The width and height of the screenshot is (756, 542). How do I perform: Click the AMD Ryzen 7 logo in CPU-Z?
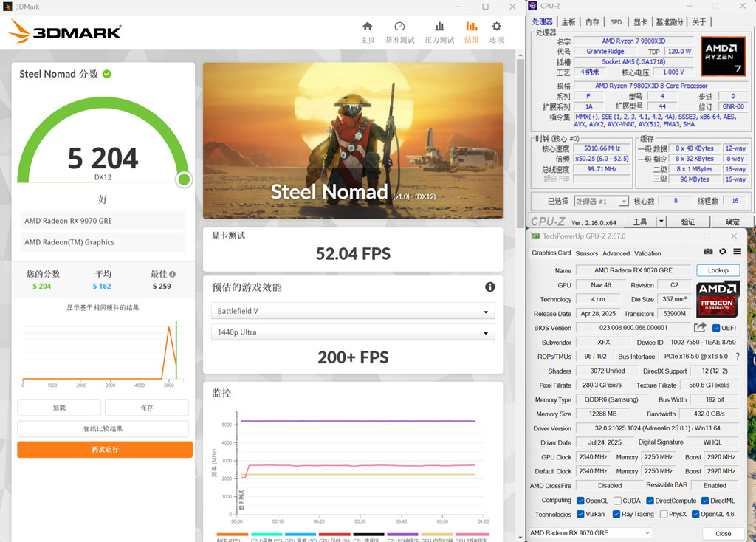click(x=722, y=56)
